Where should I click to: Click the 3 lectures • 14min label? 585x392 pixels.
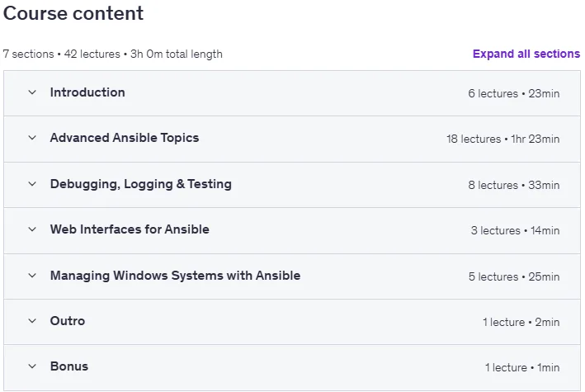click(515, 231)
